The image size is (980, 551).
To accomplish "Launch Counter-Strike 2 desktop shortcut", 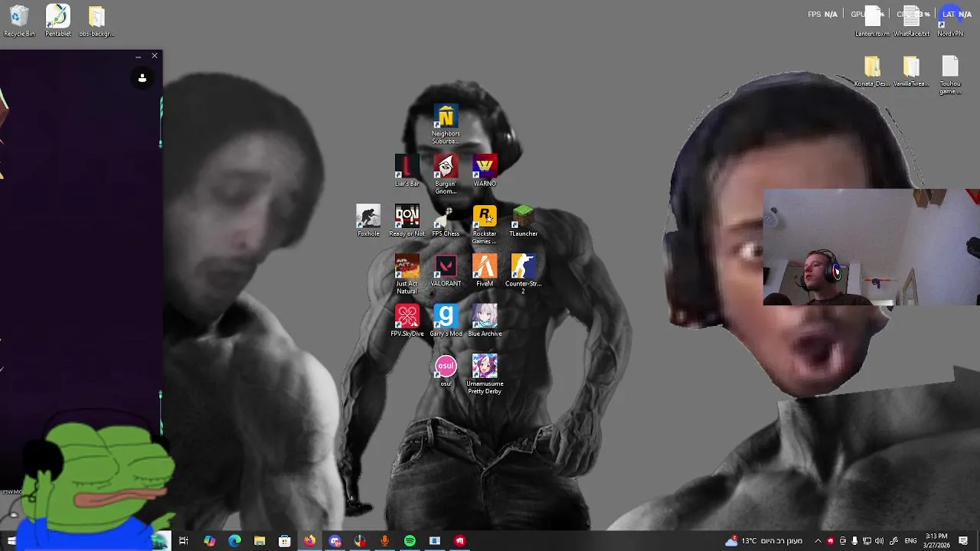I will pyautogui.click(x=524, y=274).
